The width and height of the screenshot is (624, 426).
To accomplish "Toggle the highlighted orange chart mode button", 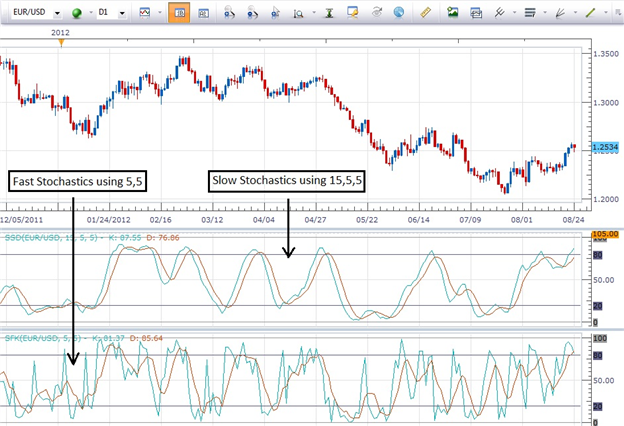I will pyautogui.click(x=179, y=12).
